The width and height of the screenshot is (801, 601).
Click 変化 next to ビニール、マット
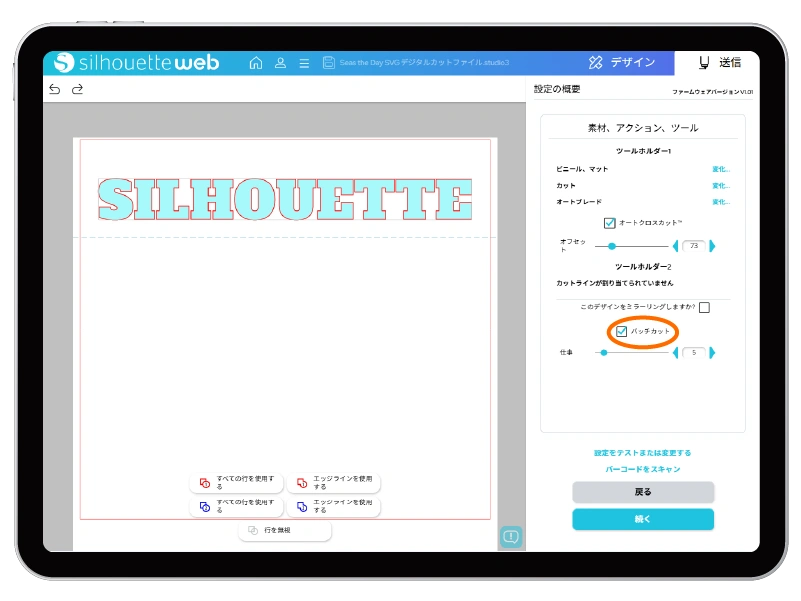point(721,170)
